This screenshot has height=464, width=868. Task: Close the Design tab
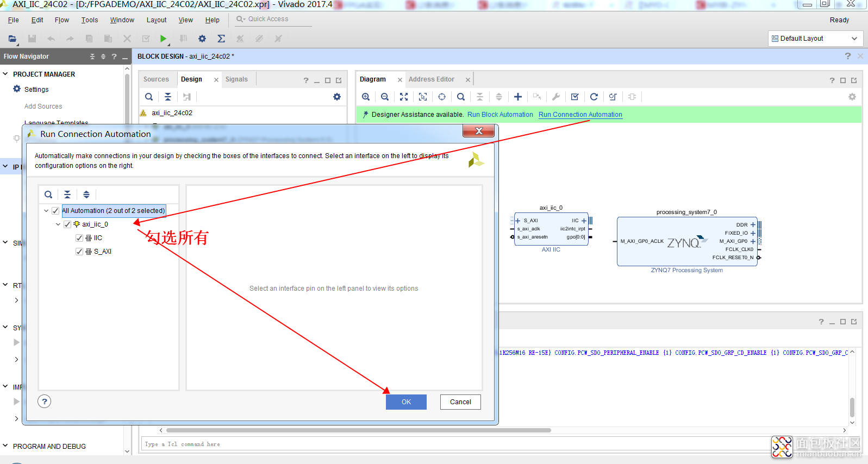coord(216,80)
